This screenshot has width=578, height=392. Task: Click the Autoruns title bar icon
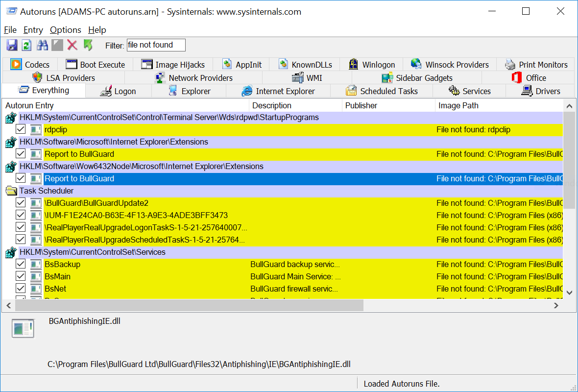click(x=11, y=11)
